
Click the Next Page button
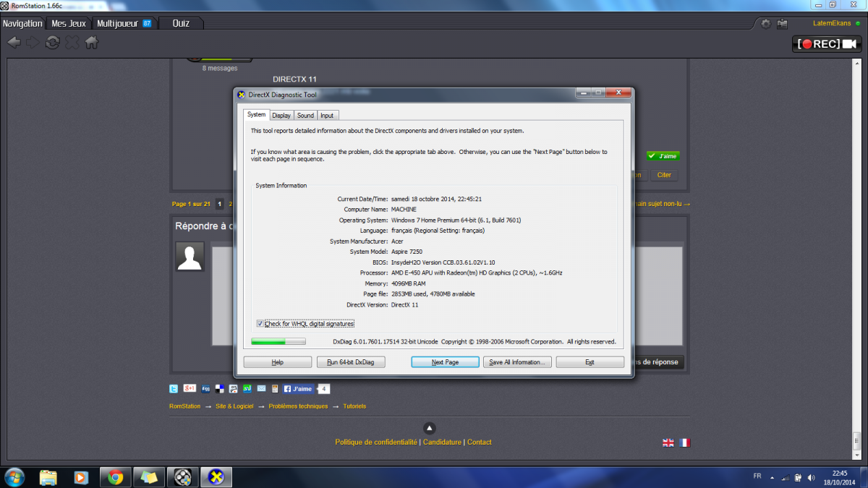(445, 362)
